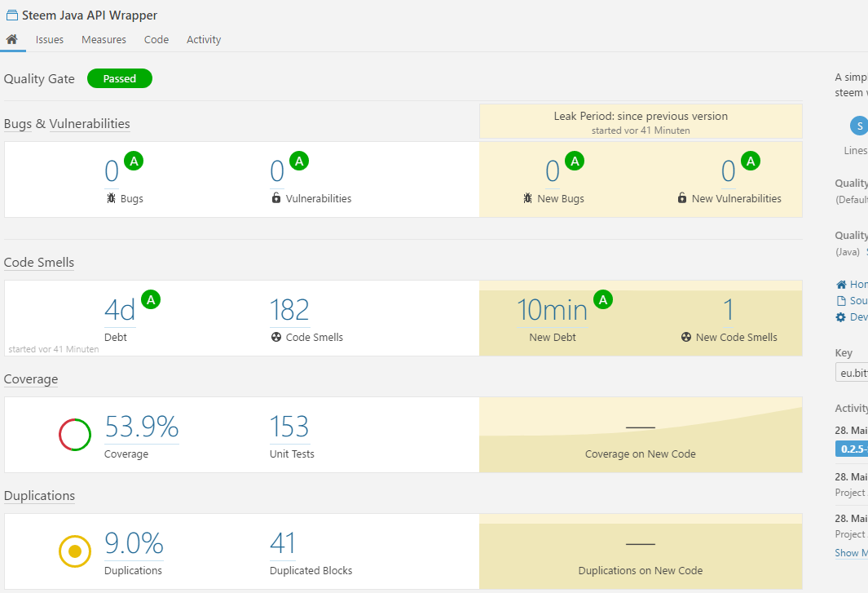Screen dimensions: 868x593
Task: Click the Home icon tab
Action: [x=12, y=39]
